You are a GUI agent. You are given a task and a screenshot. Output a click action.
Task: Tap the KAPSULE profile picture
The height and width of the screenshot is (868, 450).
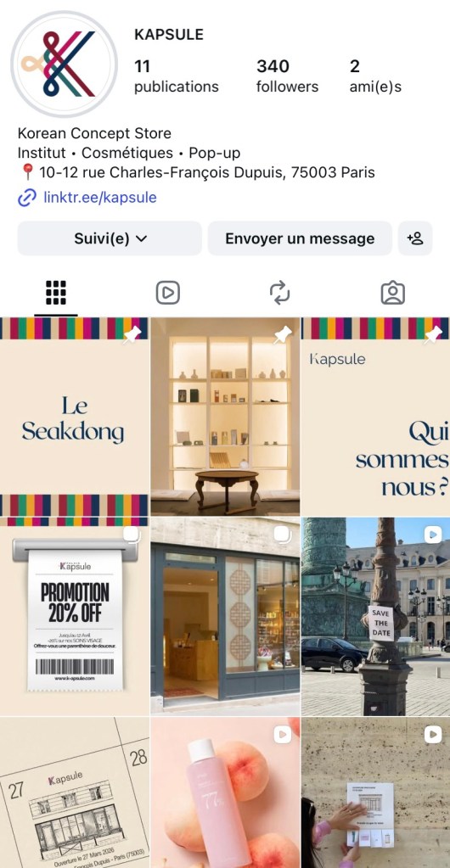pyautogui.click(x=65, y=64)
